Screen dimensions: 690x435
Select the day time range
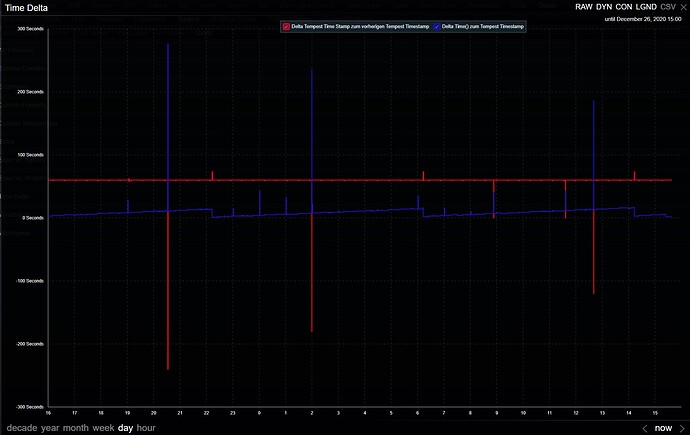[125, 428]
